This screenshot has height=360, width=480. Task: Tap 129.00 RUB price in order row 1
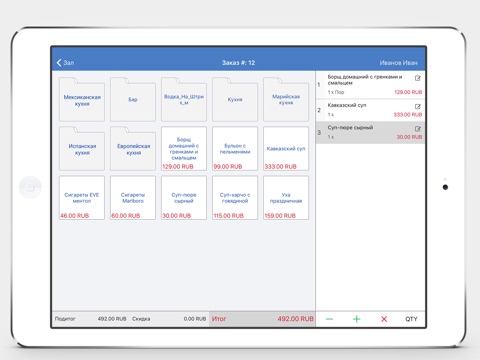408,92
